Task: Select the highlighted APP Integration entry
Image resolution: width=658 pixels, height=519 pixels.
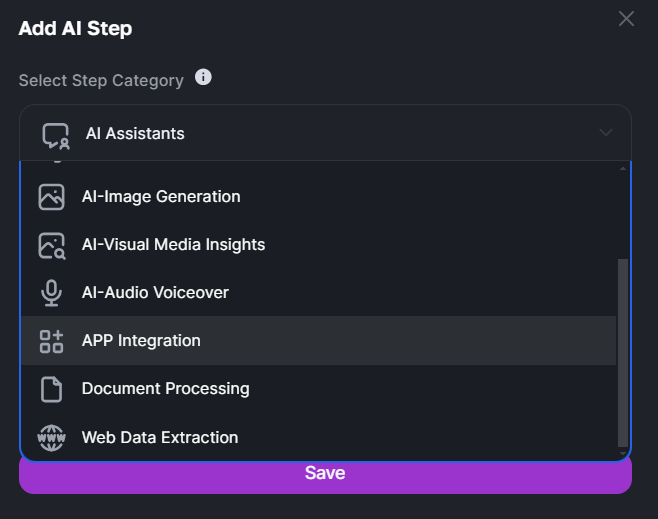Action: (x=319, y=341)
